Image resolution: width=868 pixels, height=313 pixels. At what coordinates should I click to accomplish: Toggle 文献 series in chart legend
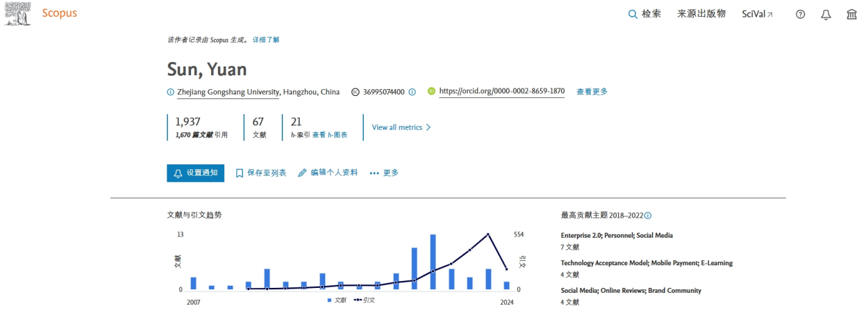337,300
